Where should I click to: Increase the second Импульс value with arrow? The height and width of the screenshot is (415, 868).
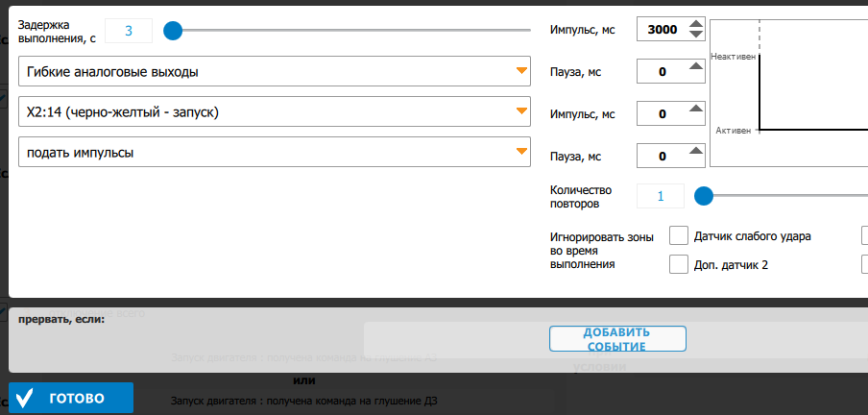(697, 109)
